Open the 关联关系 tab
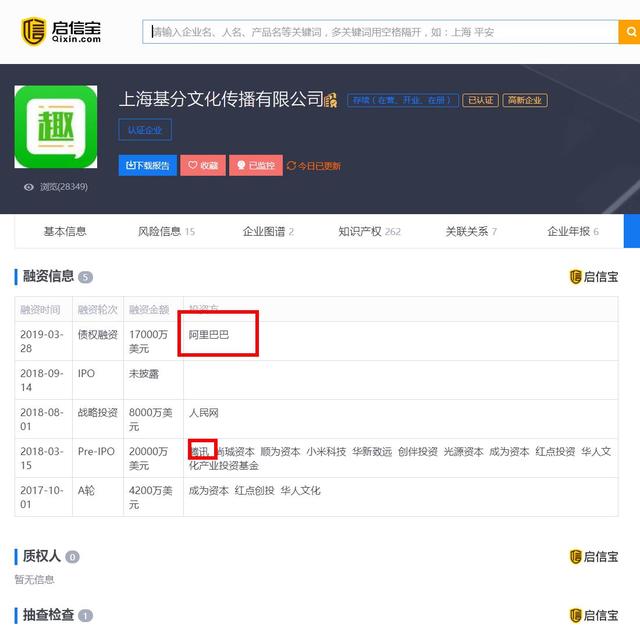This screenshot has height=625, width=640. pos(471,231)
